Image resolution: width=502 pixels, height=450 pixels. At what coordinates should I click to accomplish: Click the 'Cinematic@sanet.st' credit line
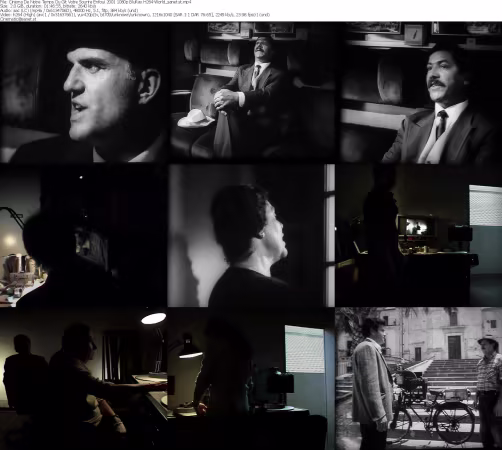18,19
